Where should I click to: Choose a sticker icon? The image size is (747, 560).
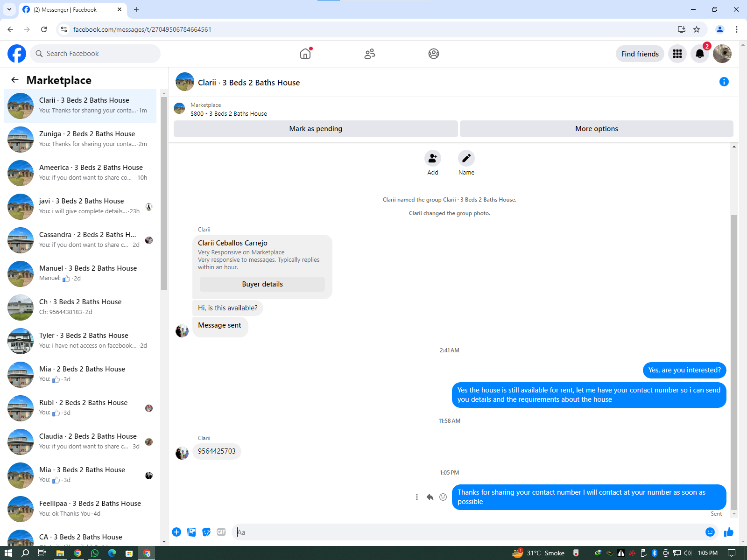(x=206, y=532)
